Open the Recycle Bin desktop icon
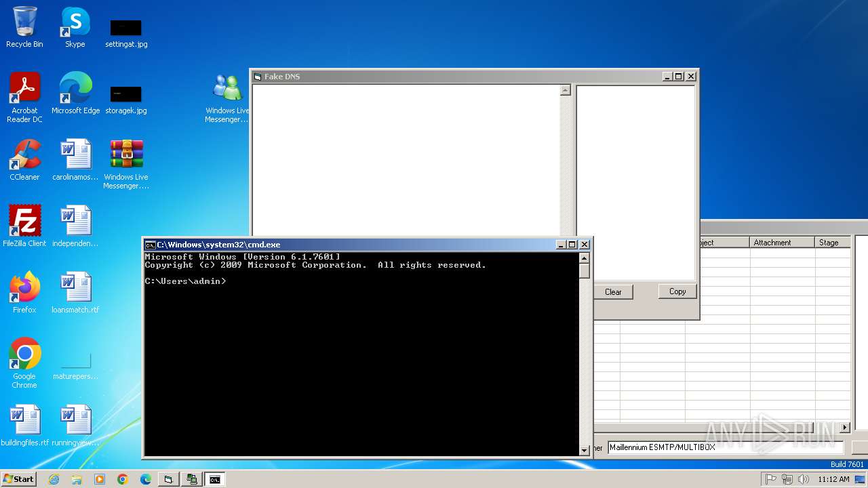 (24, 27)
